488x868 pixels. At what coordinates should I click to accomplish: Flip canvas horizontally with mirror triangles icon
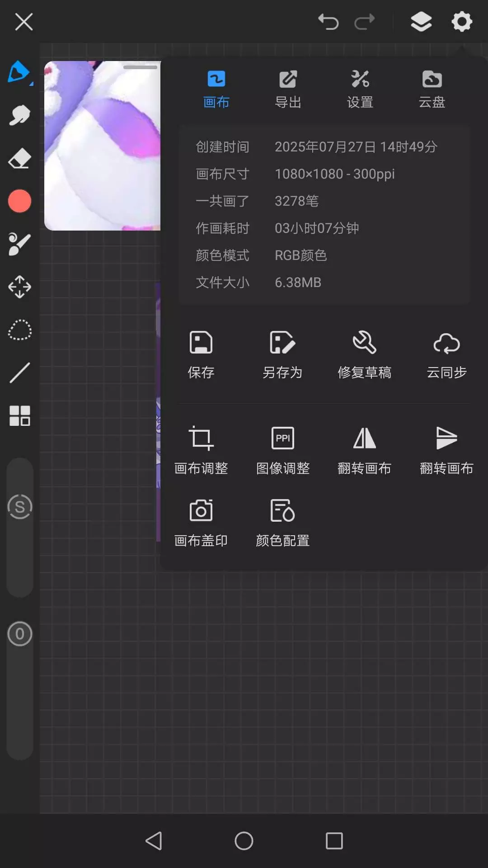(364, 450)
